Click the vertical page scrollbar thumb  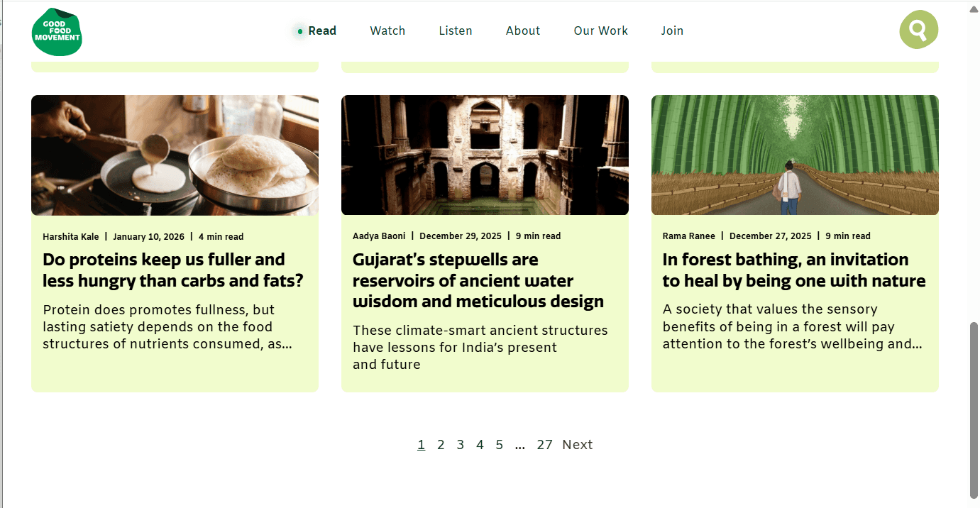click(974, 411)
